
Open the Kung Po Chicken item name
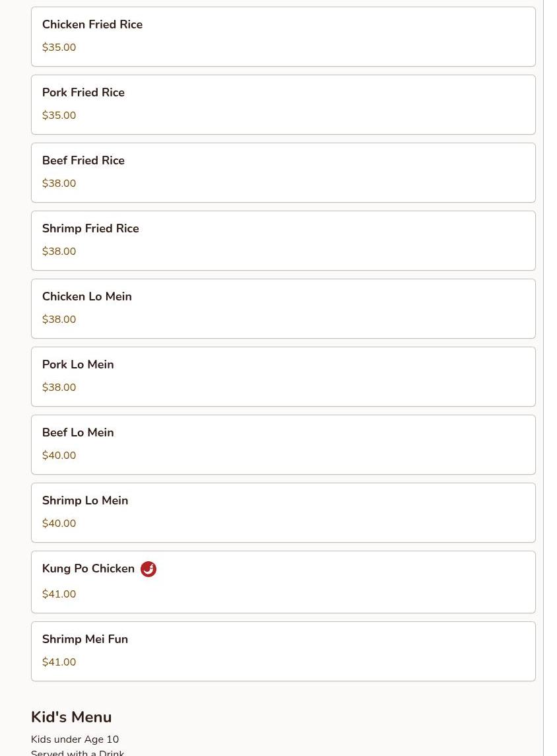88,569
